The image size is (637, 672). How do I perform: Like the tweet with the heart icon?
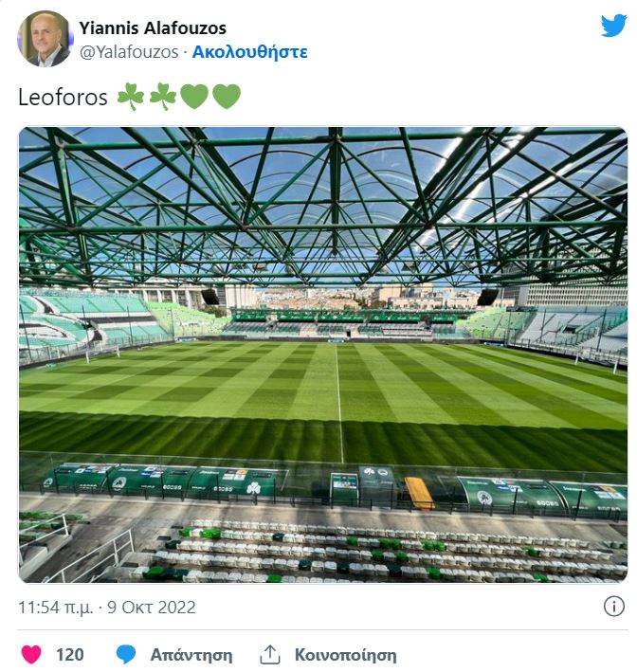point(31,654)
